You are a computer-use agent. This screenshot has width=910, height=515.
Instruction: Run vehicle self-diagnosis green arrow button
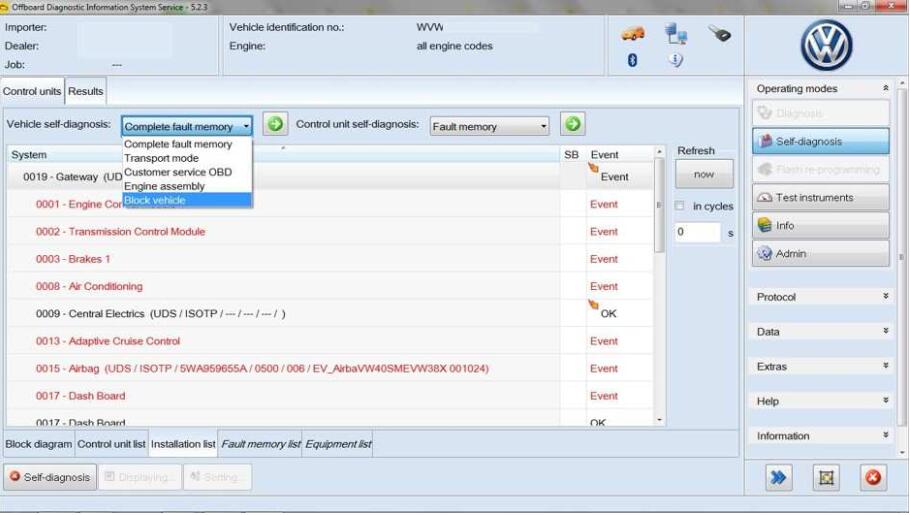(x=275, y=124)
